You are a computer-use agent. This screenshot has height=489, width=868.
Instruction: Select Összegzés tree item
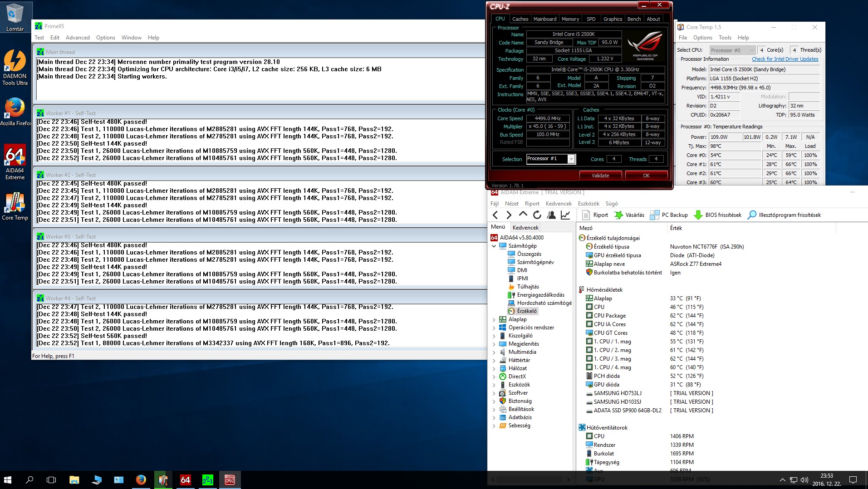529,254
